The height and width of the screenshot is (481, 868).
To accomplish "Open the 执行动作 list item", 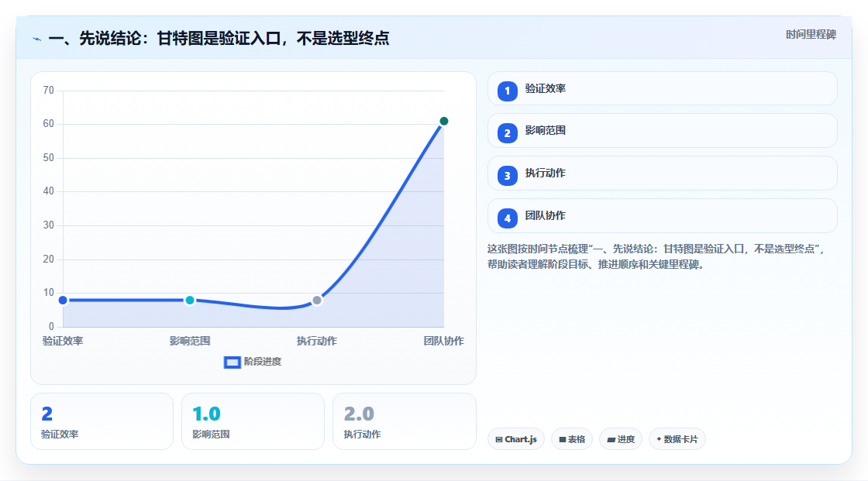I will (662, 174).
